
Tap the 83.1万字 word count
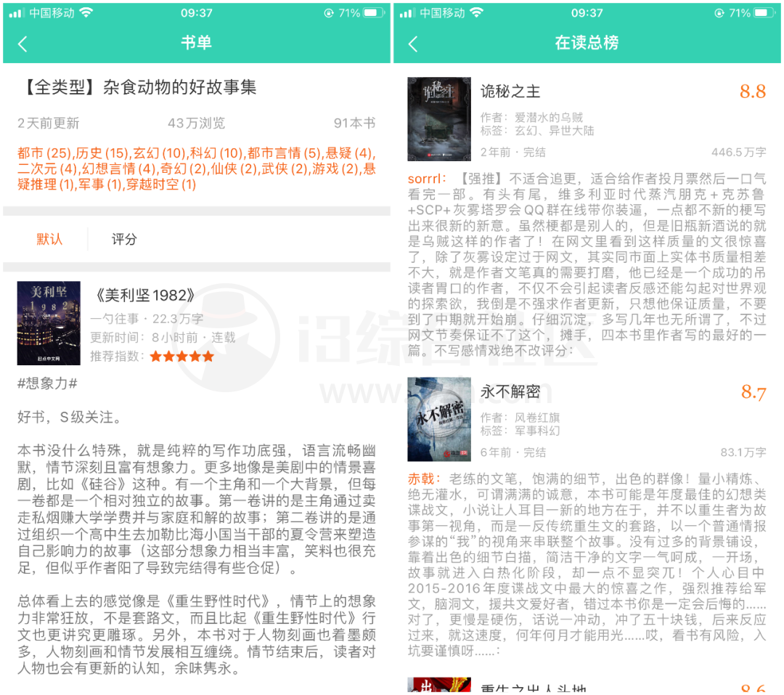(x=743, y=452)
